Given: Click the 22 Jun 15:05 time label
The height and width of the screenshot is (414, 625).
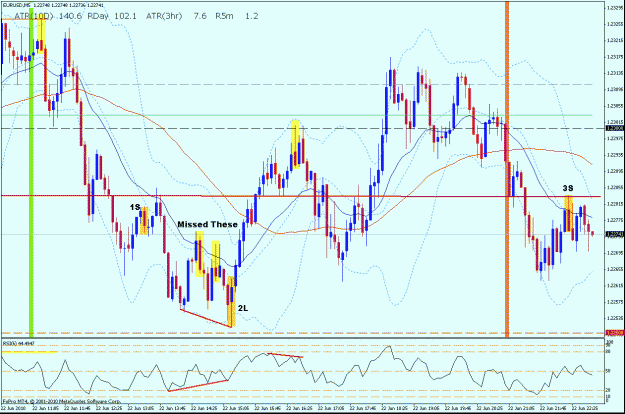Looking at the screenshot, I should tap(236, 408).
